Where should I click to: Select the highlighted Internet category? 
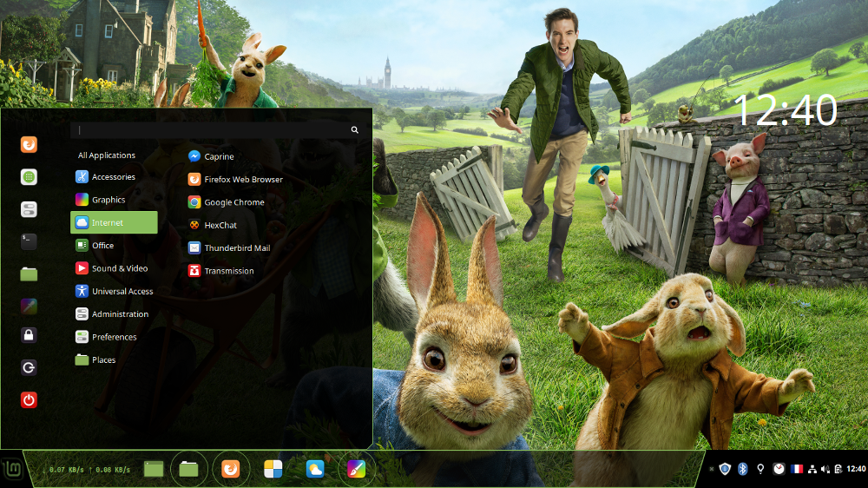114,222
